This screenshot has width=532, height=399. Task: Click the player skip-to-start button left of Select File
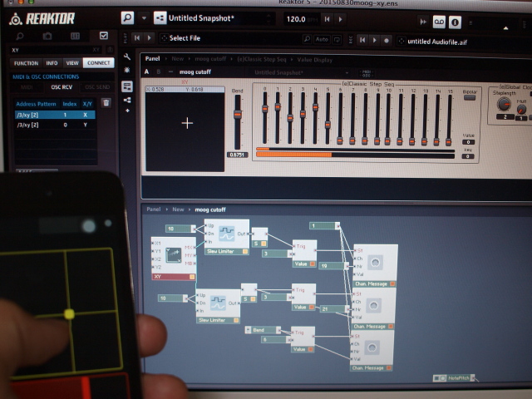click(x=136, y=38)
